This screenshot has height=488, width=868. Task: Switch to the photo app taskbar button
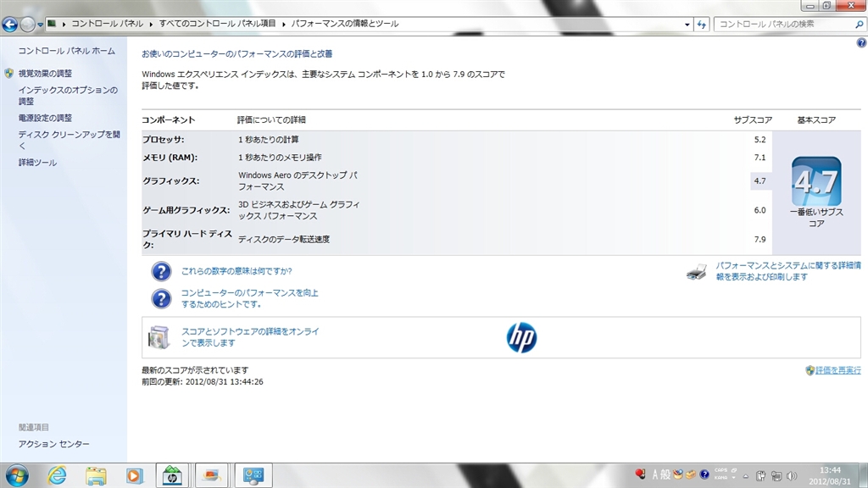pos(211,476)
